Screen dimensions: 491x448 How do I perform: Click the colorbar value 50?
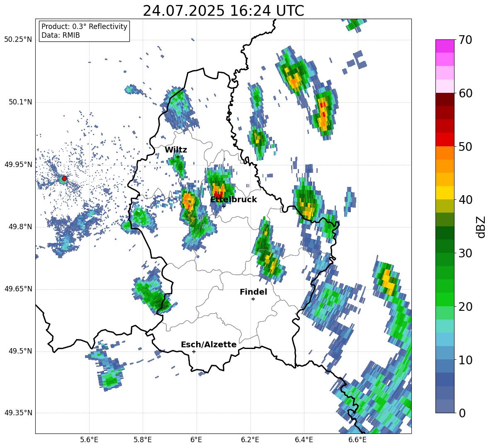(465, 146)
